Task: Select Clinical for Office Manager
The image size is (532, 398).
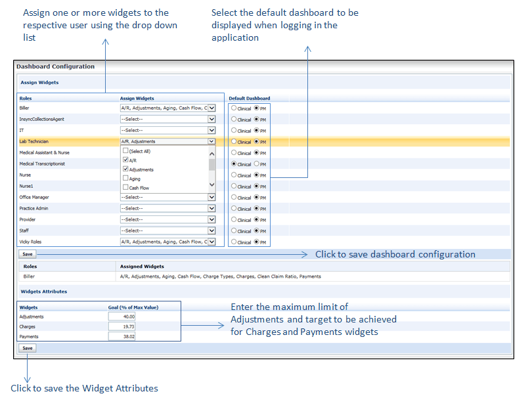Action: (x=234, y=197)
